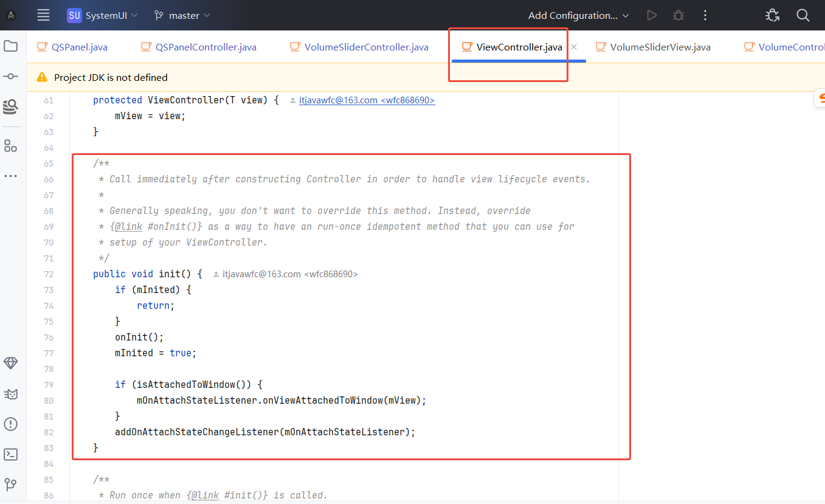Click the orange S input-method widget
The image size is (825, 504).
(820, 98)
